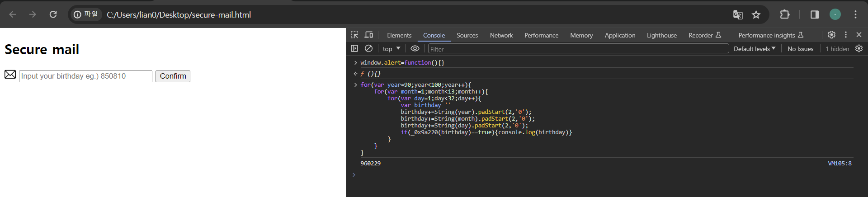Switch to the Elements tab
The height and width of the screenshot is (197, 868).
(x=399, y=35)
